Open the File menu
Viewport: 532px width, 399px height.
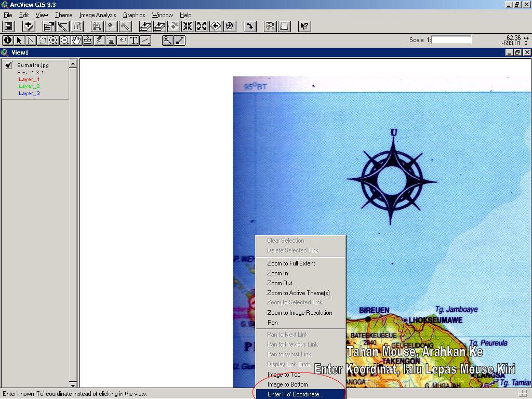[x=8, y=15]
